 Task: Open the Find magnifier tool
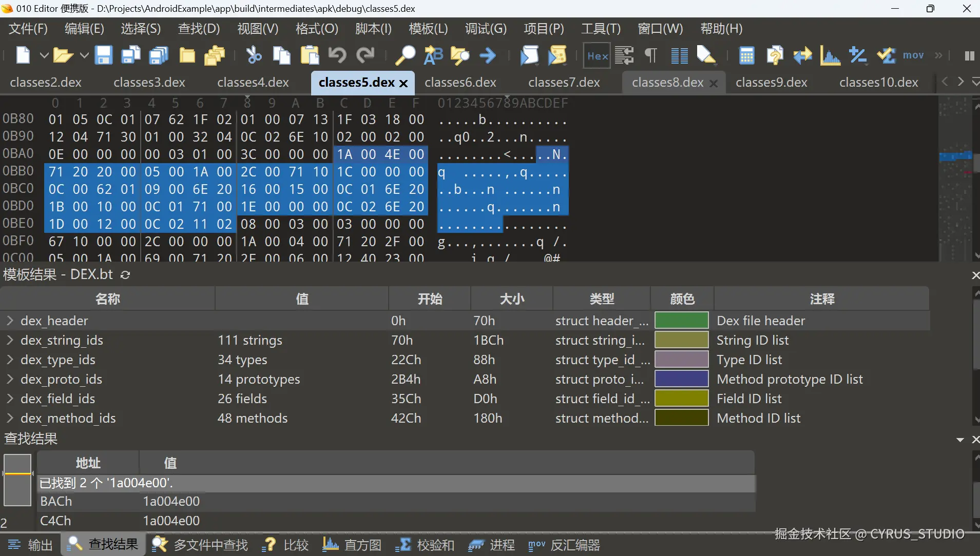pos(405,55)
